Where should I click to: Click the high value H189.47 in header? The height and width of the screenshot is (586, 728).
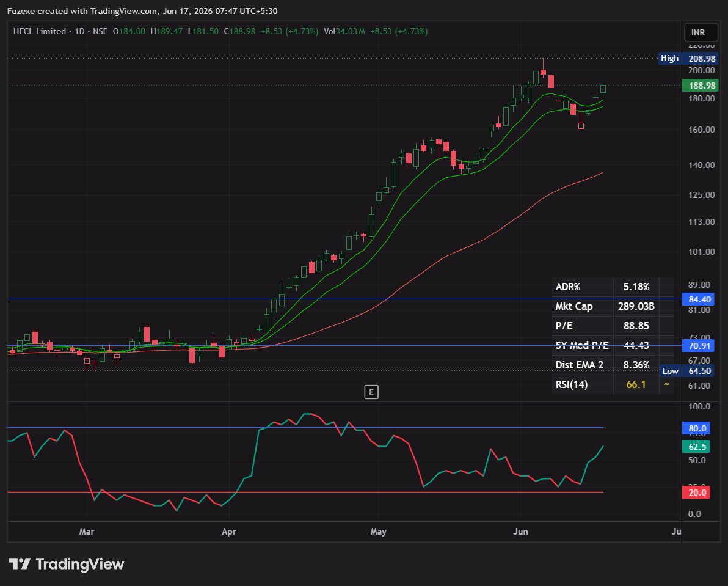click(166, 31)
